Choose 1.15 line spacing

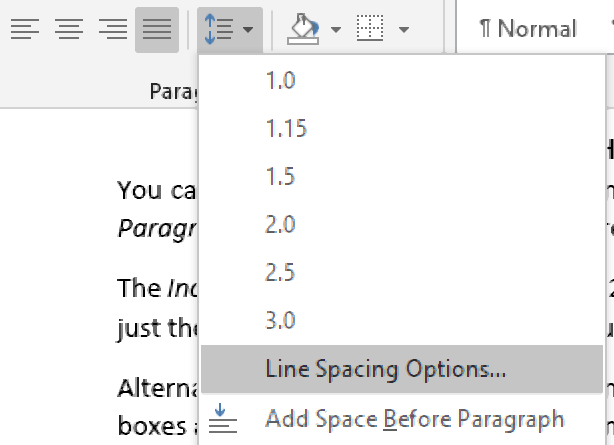(x=286, y=129)
